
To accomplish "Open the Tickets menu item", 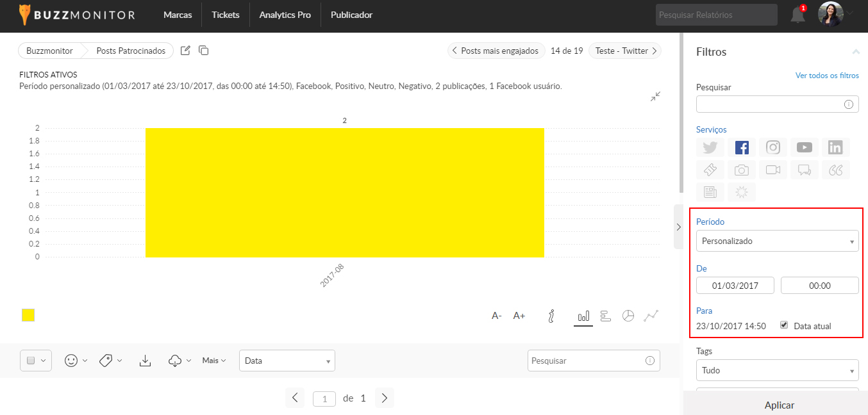I will tap(226, 15).
